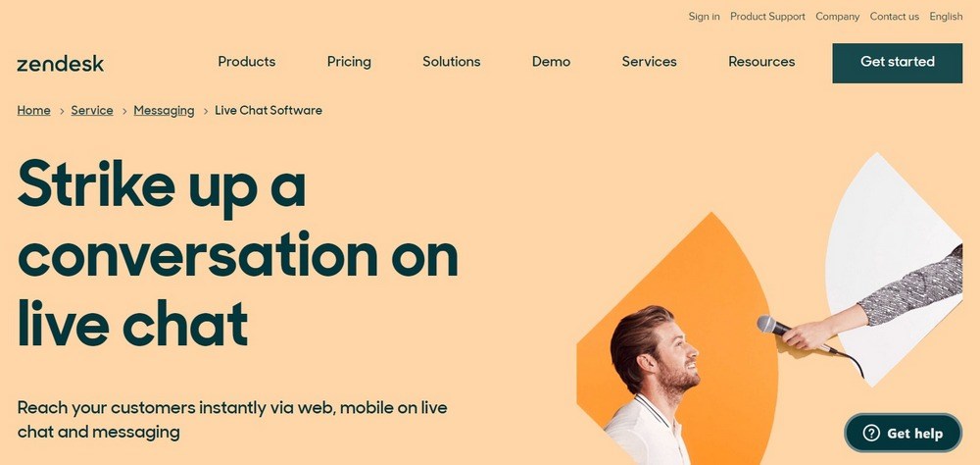Expand the Services menu
Image resolution: width=980 pixels, height=465 pixels.
[650, 62]
